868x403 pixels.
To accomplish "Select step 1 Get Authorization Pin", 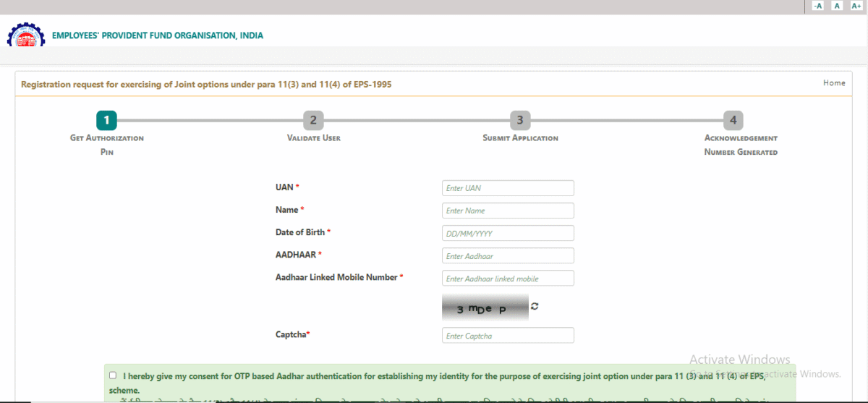I will point(106,120).
